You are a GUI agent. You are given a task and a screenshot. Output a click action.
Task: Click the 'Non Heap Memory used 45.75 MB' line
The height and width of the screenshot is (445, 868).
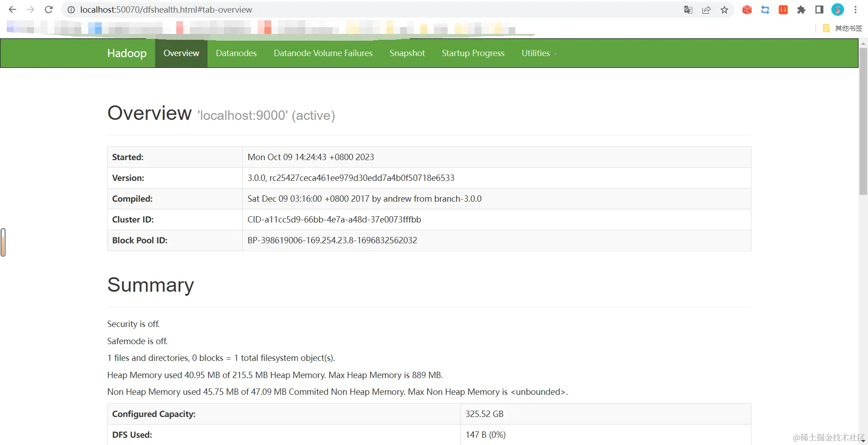click(x=337, y=392)
